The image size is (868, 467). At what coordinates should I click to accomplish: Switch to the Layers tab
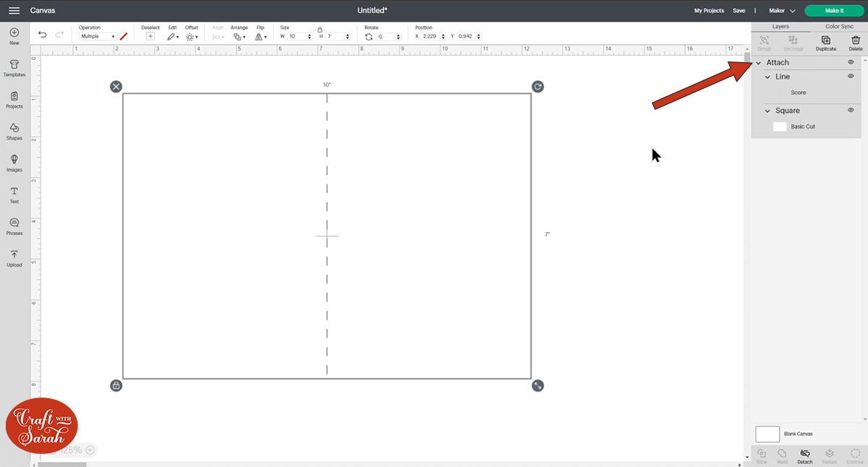(780, 26)
